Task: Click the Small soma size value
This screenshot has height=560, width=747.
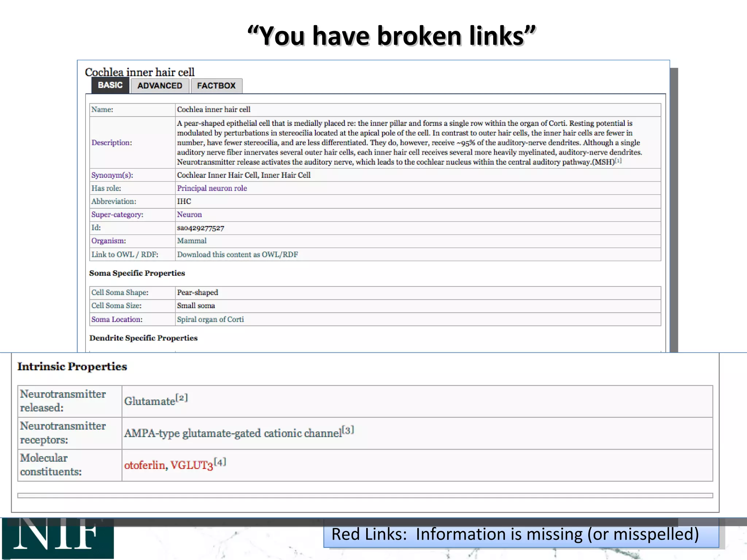Action: [196, 306]
